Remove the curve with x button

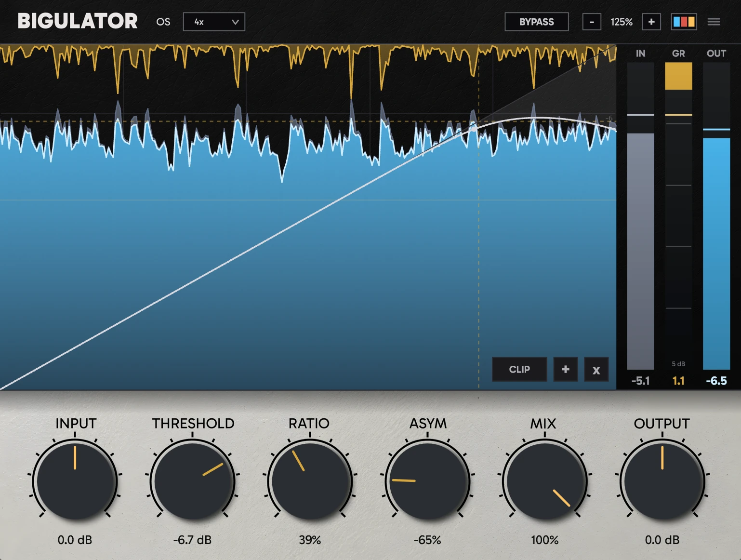(596, 369)
